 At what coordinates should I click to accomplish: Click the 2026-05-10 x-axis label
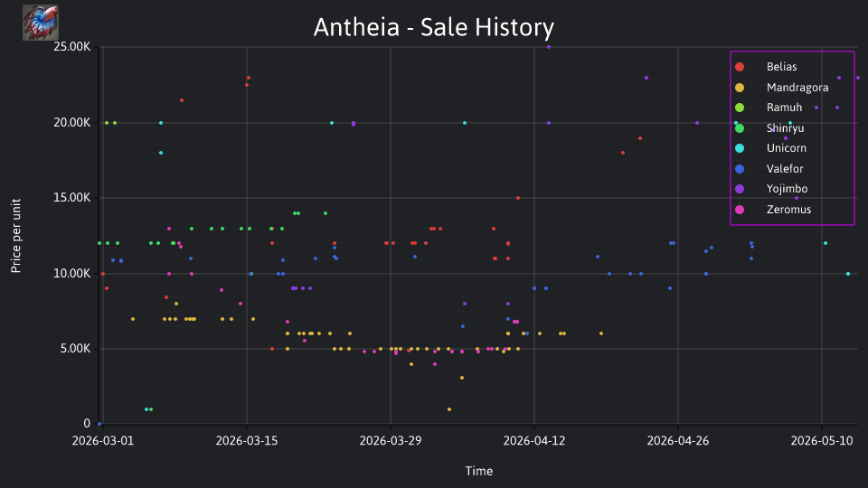(822, 441)
